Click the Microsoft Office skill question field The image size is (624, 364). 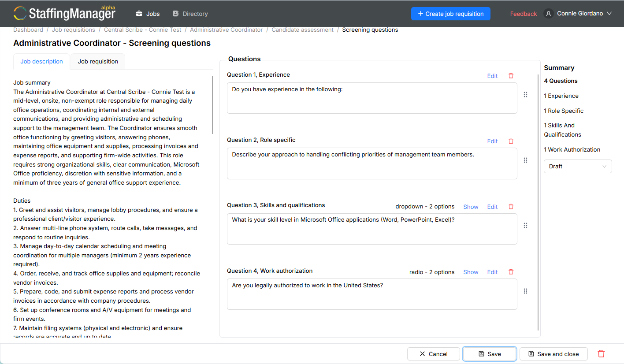coord(372,229)
